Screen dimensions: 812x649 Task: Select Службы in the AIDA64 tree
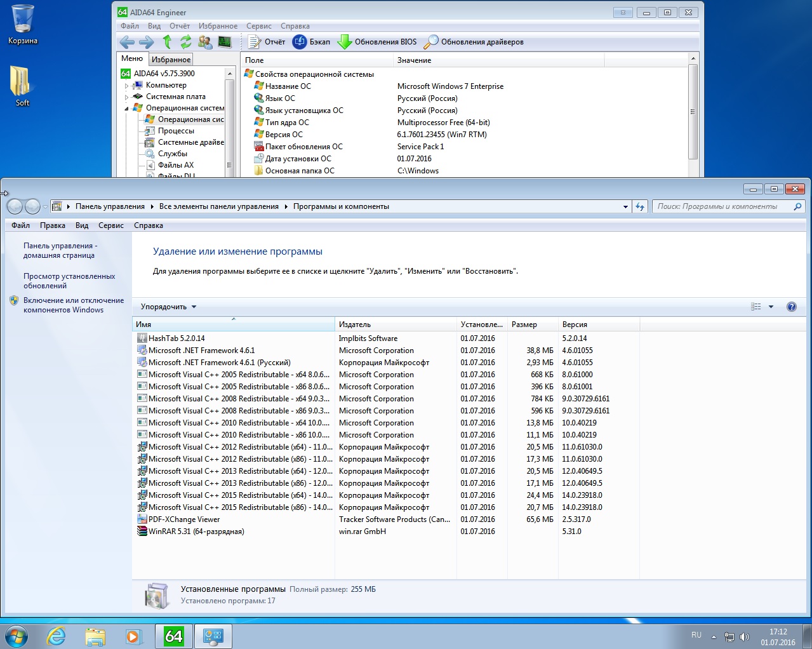click(x=172, y=154)
